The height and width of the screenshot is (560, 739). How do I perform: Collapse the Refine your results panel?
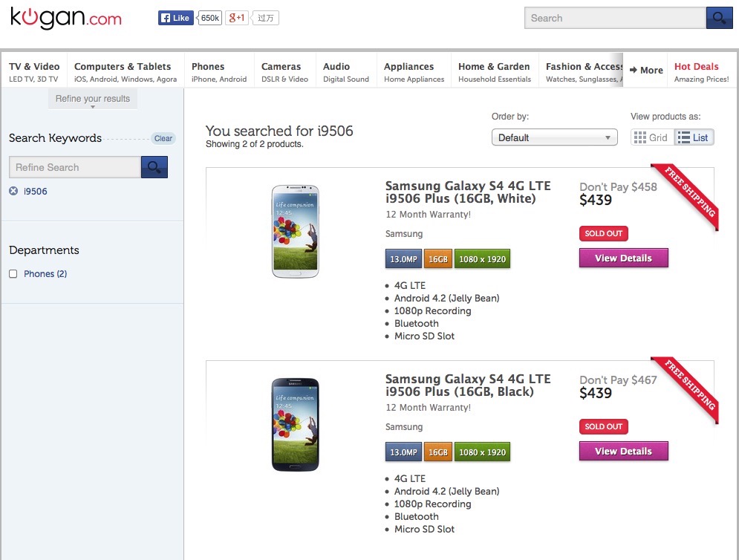point(93,100)
